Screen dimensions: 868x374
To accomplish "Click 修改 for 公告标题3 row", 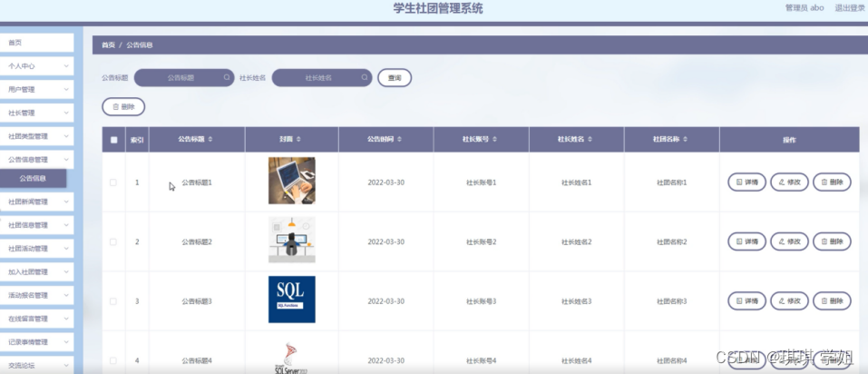I will point(789,300).
